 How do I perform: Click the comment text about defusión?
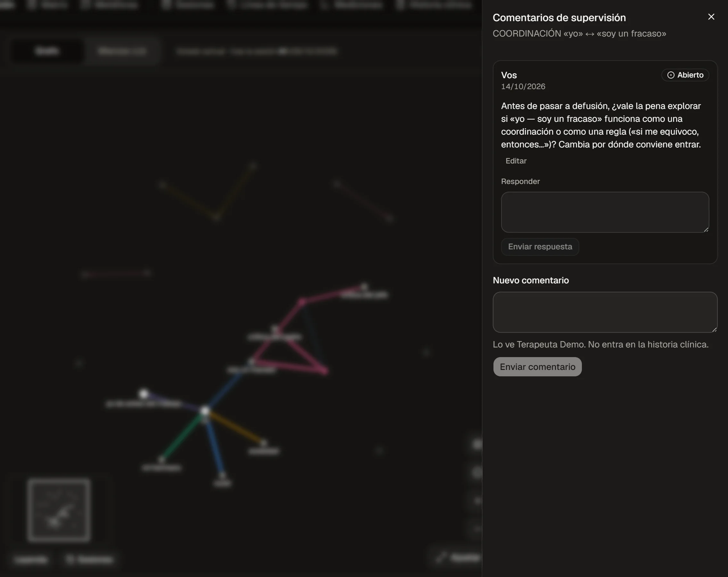[601, 125]
